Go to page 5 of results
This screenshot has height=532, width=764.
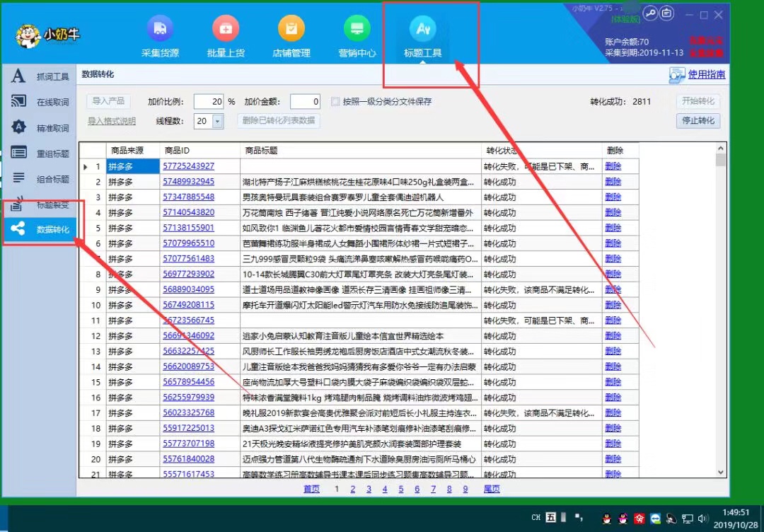401,489
